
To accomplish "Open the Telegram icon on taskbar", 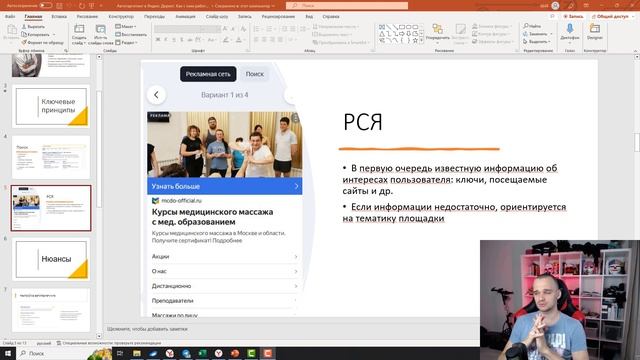I will tap(186, 353).
